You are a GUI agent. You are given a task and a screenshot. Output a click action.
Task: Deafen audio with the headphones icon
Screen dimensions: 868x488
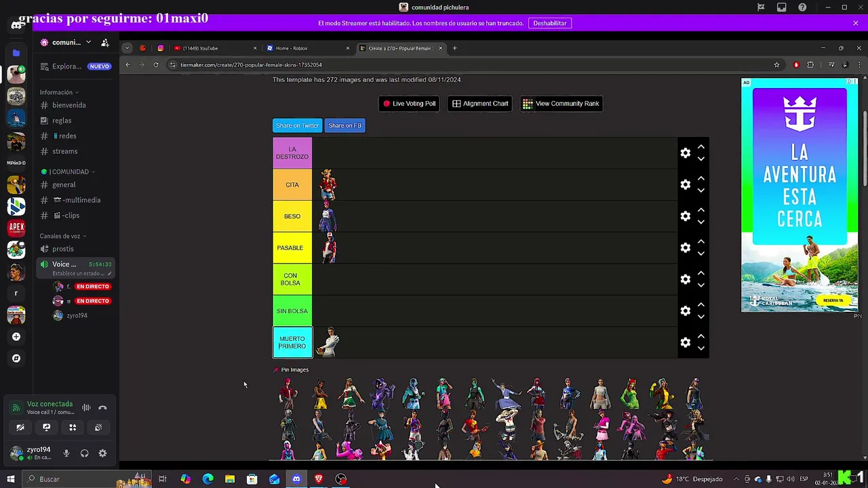tap(84, 453)
